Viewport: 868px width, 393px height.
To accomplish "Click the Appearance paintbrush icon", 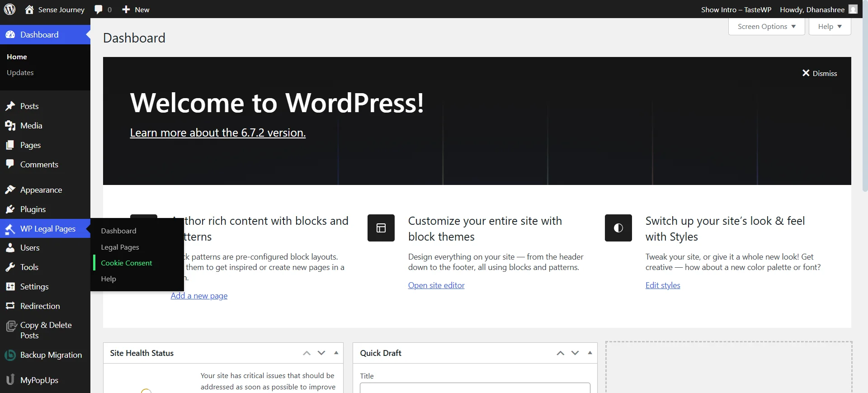I will pyautogui.click(x=10, y=190).
